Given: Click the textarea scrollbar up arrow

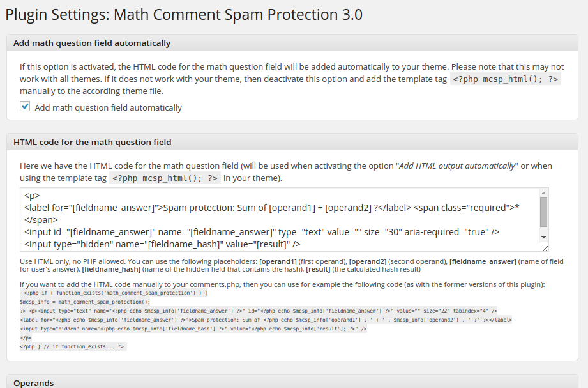Looking at the screenshot, I should (x=543, y=192).
